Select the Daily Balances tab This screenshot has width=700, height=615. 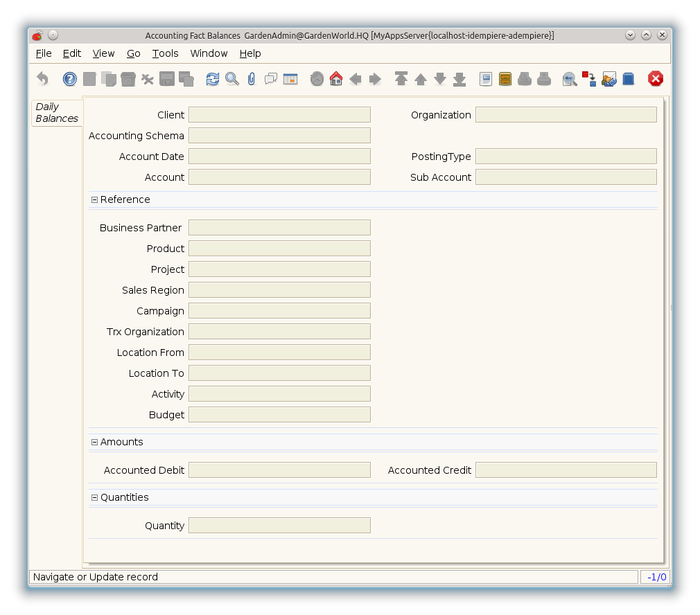[x=57, y=113]
